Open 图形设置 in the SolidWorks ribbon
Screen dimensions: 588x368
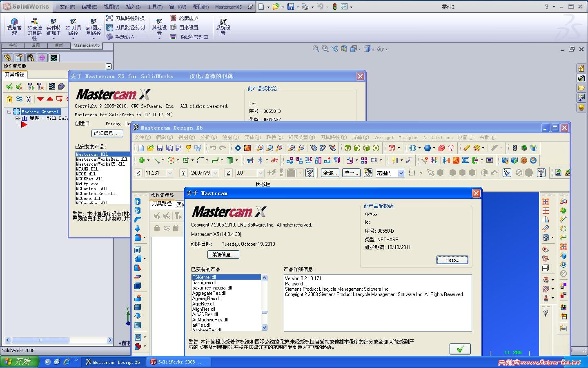click(x=184, y=27)
